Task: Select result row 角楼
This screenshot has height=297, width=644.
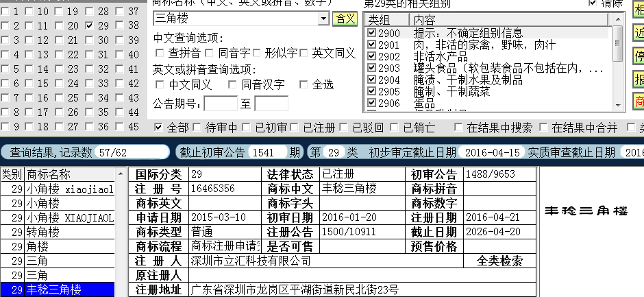Action: [x=58, y=246]
